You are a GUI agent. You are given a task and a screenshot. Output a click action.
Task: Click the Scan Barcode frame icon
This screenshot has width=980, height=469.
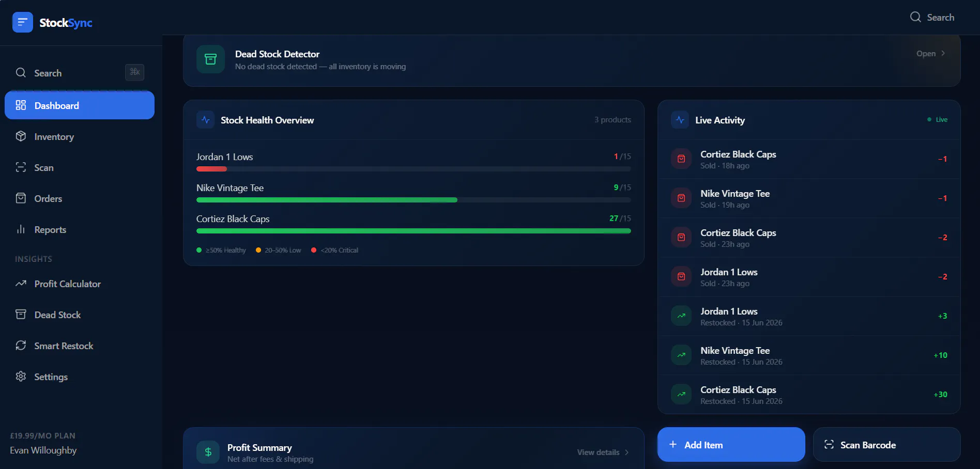click(x=829, y=444)
